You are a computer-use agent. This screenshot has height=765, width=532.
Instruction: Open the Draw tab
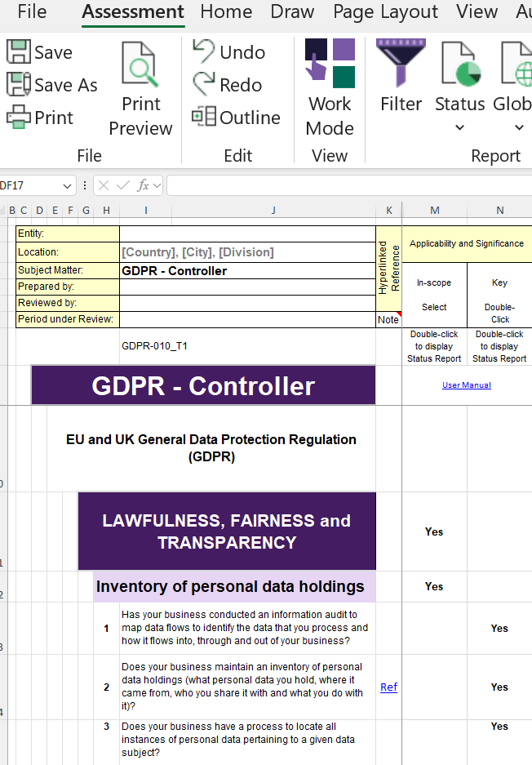(292, 11)
